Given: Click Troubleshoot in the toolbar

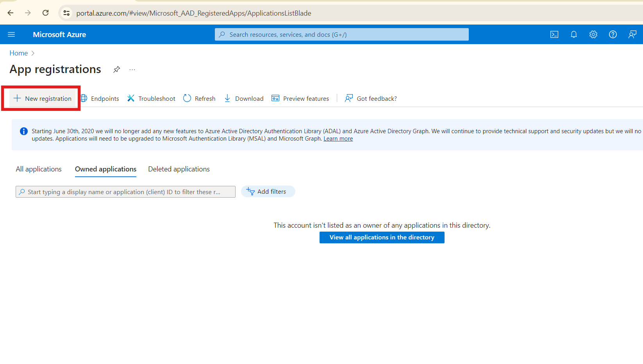Looking at the screenshot, I should coord(151,98).
